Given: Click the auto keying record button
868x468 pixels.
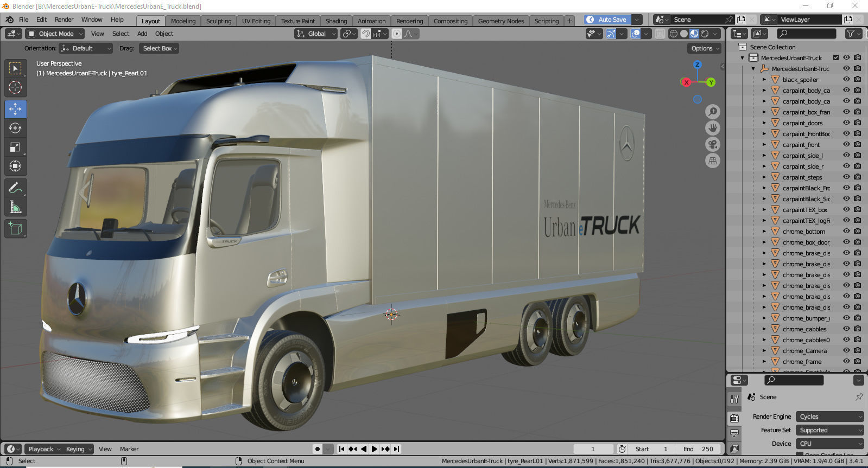Looking at the screenshot, I should coord(318,449).
